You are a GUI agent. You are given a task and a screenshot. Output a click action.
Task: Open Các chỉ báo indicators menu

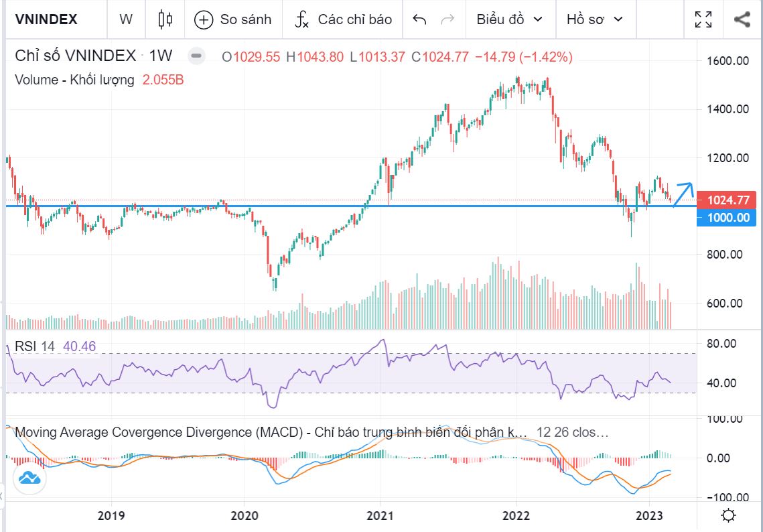click(x=343, y=19)
